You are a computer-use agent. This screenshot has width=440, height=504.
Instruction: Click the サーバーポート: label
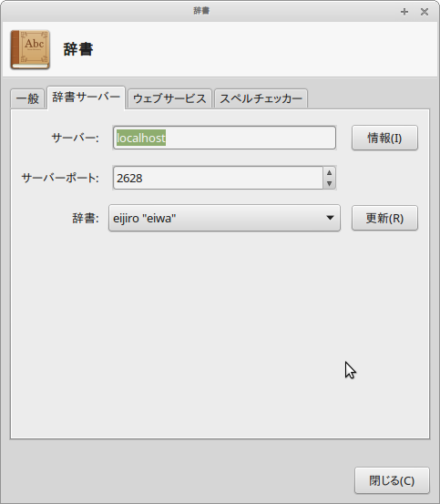point(60,178)
